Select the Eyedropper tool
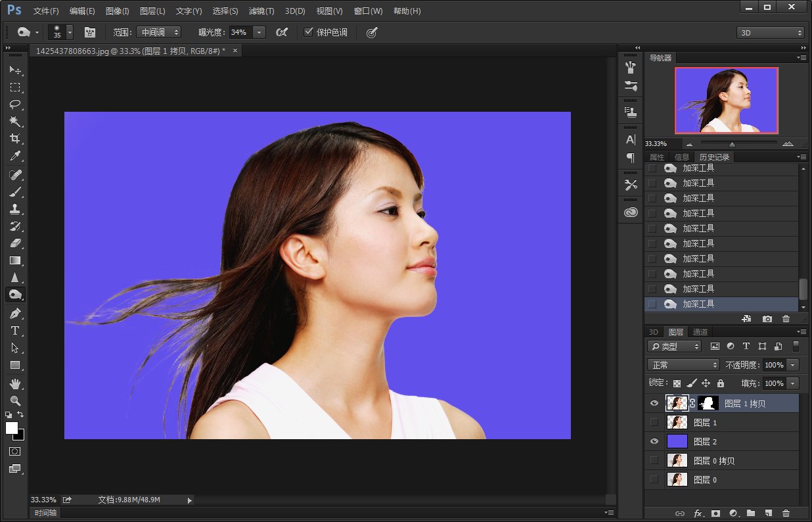The height and width of the screenshot is (522, 812). pos(15,156)
